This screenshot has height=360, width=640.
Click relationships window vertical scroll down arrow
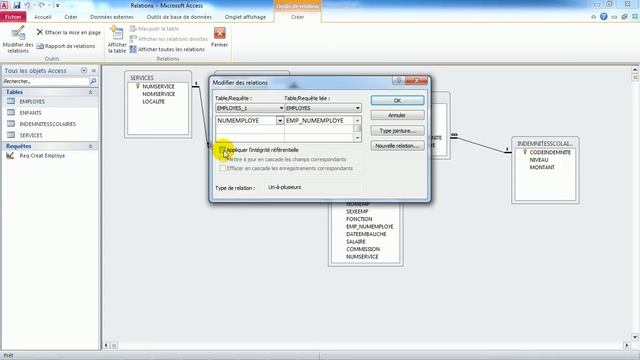point(635,337)
